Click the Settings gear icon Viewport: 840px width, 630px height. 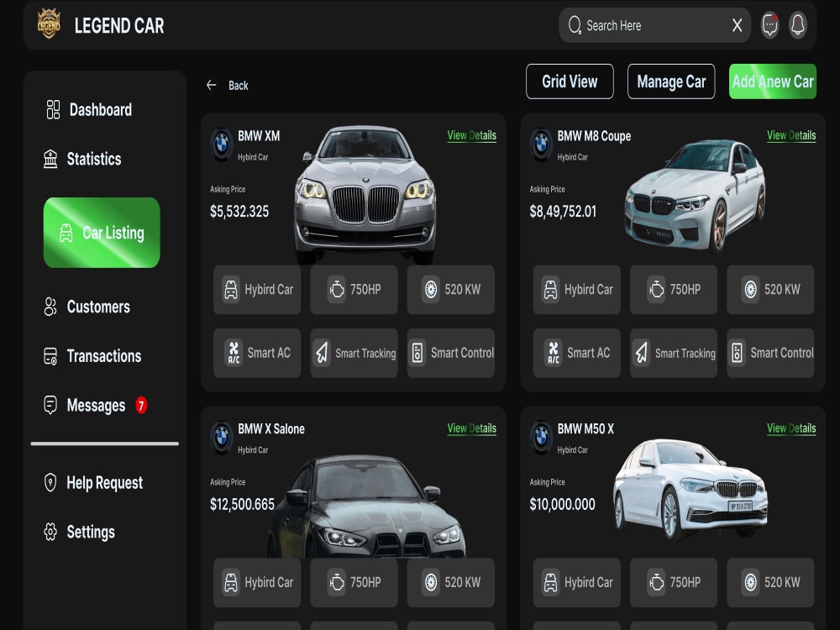50,532
